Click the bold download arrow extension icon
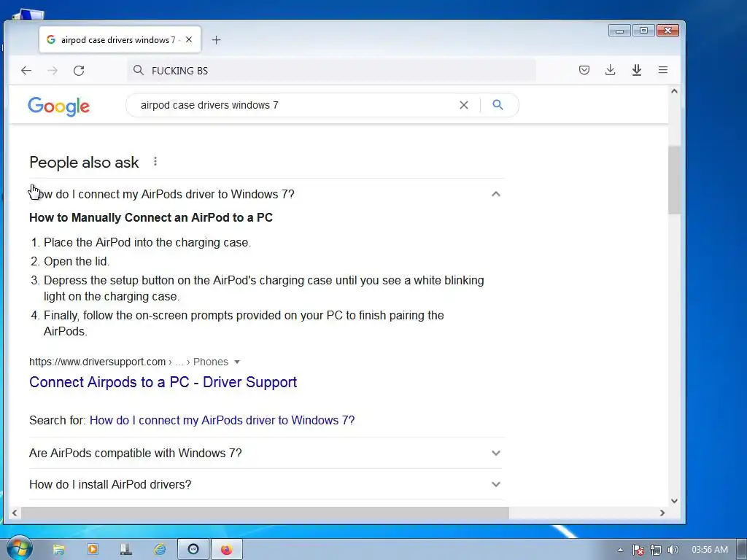Image resolution: width=747 pixels, height=560 pixels. pos(636,70)
